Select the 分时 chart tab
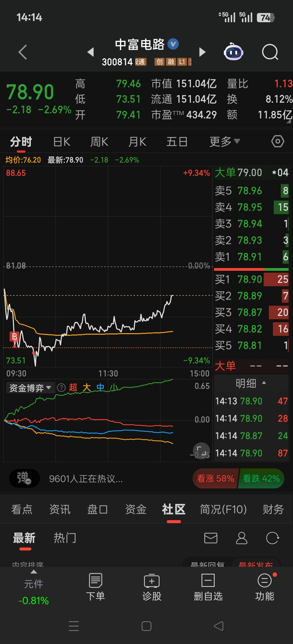 [x=21, y=141]
